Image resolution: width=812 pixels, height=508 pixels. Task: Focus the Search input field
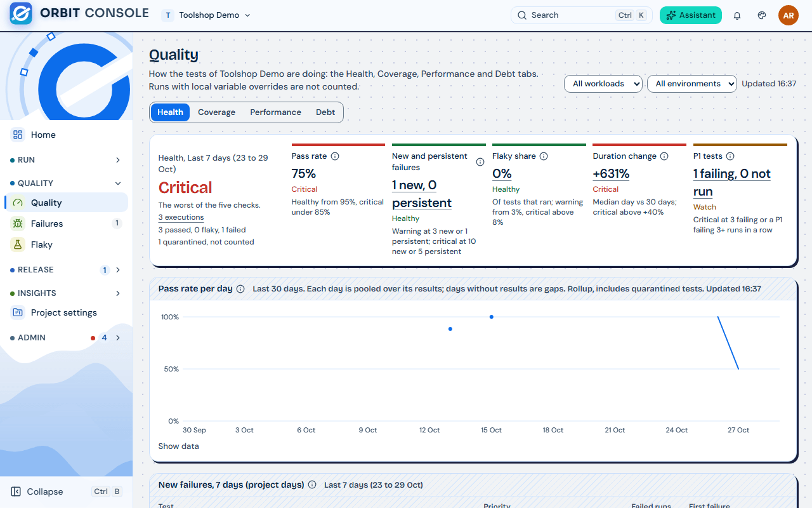click(581, 15)
